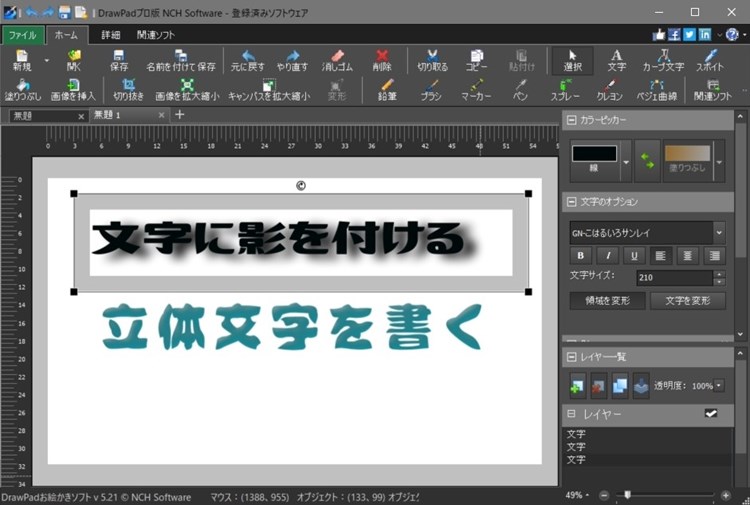Select the 鉛筆 pencil tool
The width and height of the screenshot is (750, 505).
tap(387, 90)
